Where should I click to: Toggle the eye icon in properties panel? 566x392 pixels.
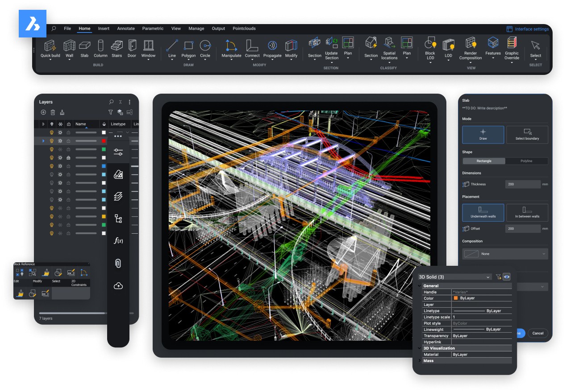pyautogui.click(x=507, y=277)
